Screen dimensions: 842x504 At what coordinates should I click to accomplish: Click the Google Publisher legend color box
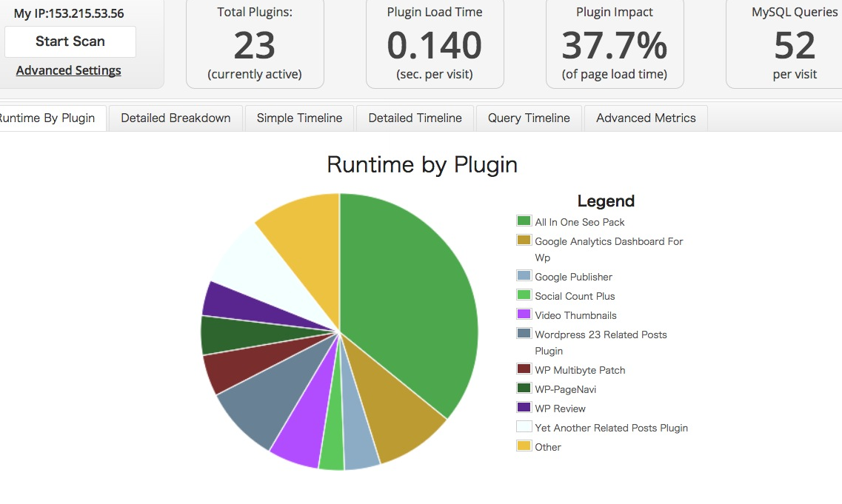tap(524, 275)
